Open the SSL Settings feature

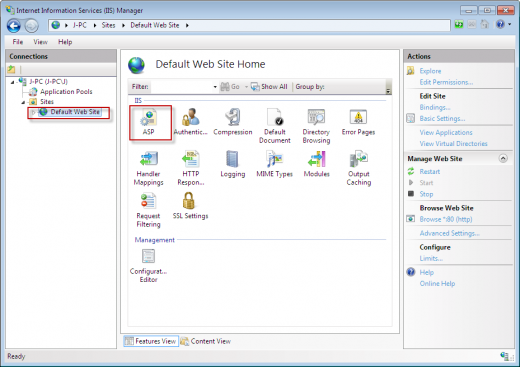[x=190, y=206]
